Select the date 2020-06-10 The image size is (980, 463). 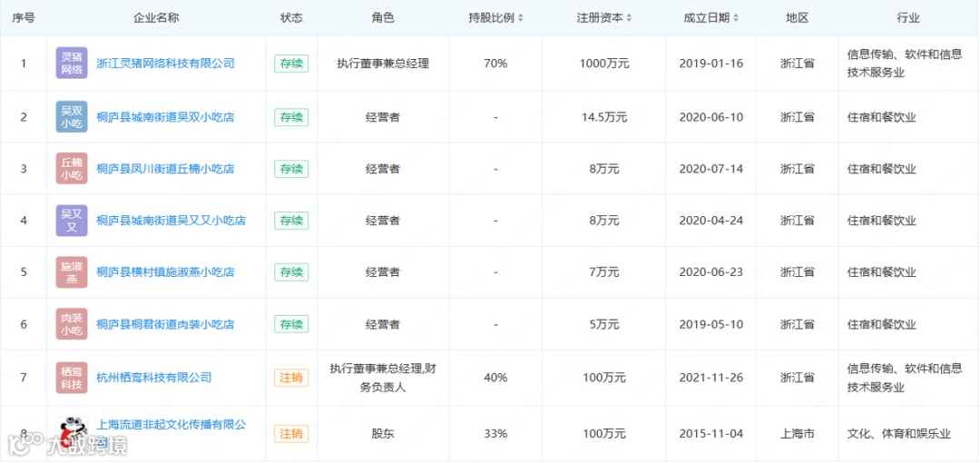click(x=711, y=117)
